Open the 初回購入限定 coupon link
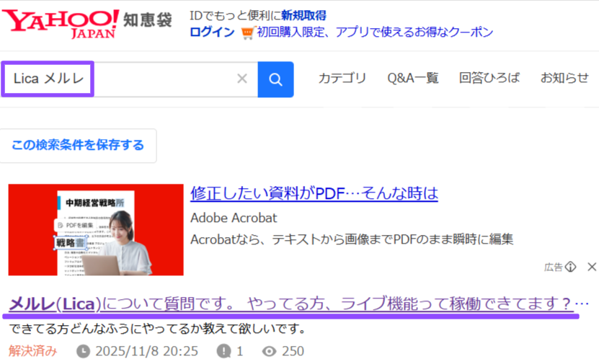 [375, 32]
